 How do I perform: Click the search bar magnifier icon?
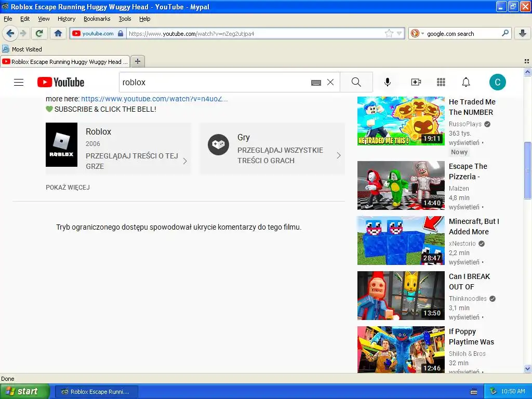(505, 33)
